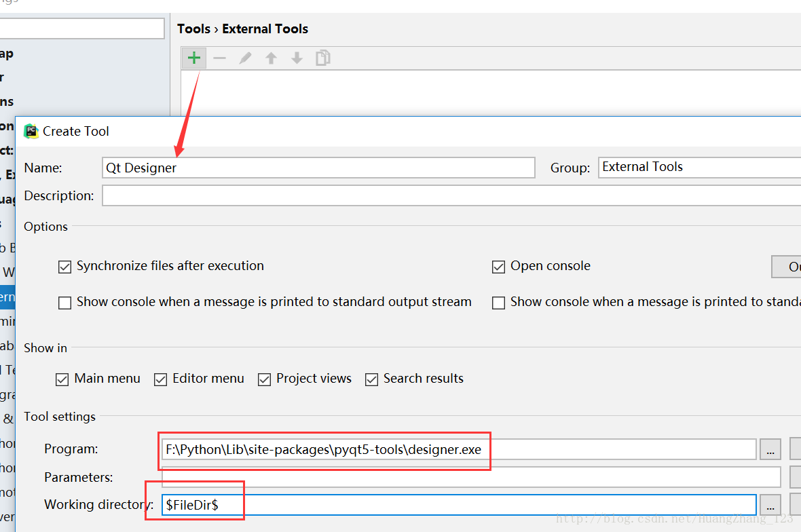Click the green plus Add tool icon
Image resolution: width=801 pixels, height=532 pixels.
tap(194, 58)
